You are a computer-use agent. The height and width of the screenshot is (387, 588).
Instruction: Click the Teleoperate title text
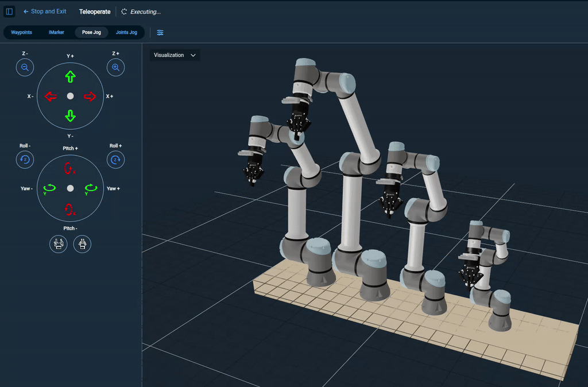[x=95, y=11]
